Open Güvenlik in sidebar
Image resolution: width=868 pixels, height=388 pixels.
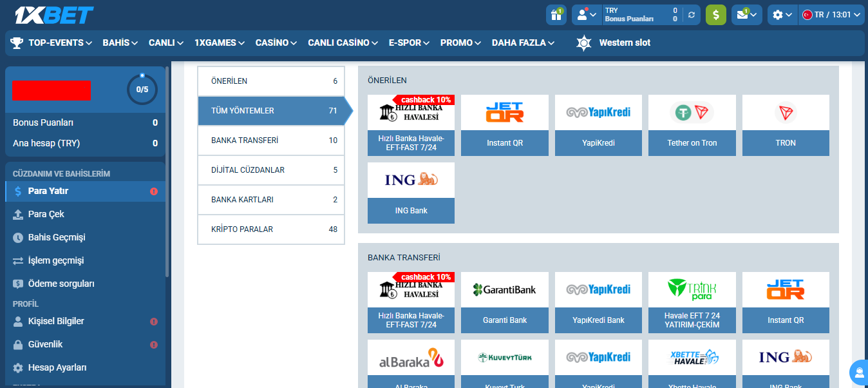(85, 344)
